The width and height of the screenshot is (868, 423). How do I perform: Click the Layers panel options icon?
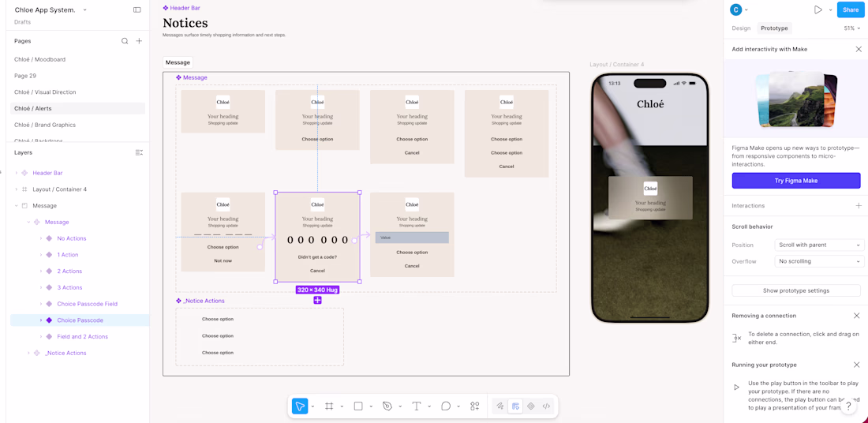pos(139,152)
